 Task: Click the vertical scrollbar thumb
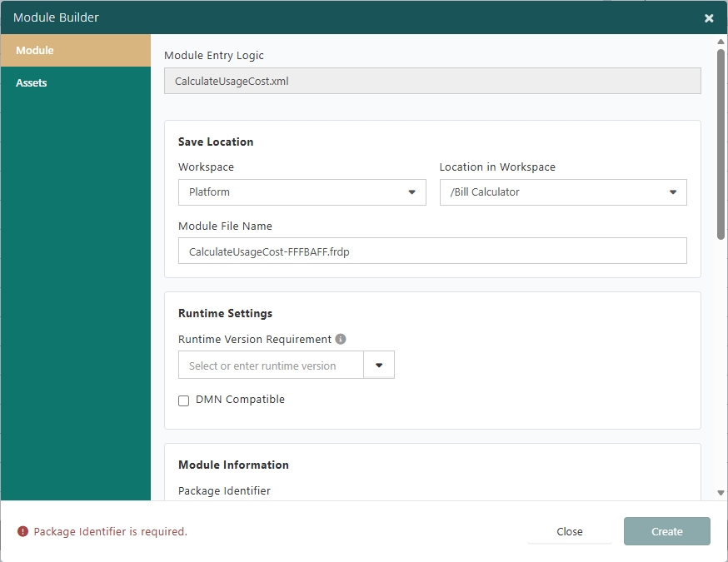[721, 144]
